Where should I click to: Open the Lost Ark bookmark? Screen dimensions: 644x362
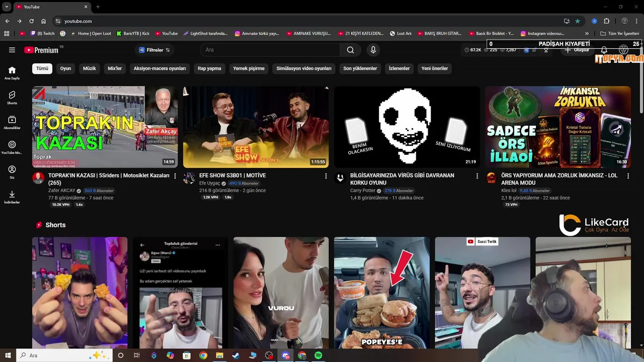tap(400, 34)
